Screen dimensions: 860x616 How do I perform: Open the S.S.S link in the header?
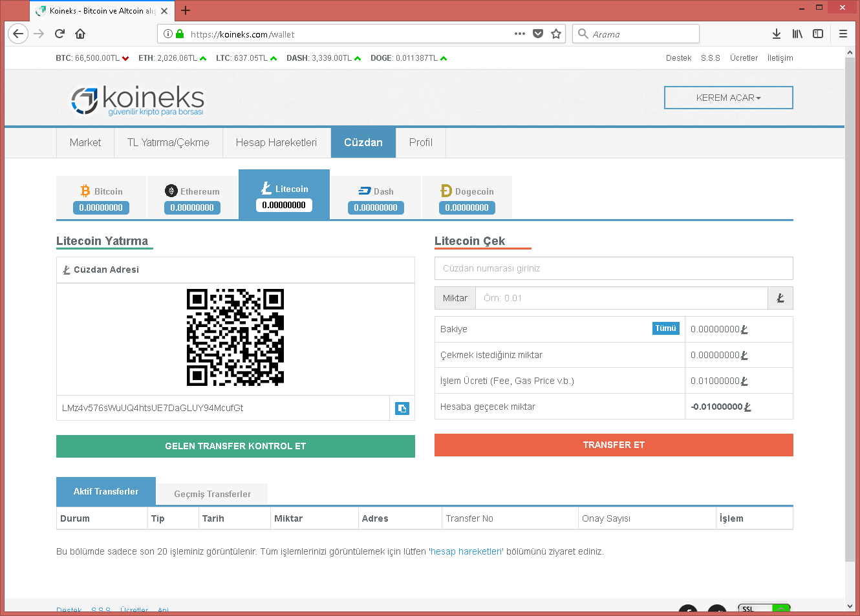711,58
